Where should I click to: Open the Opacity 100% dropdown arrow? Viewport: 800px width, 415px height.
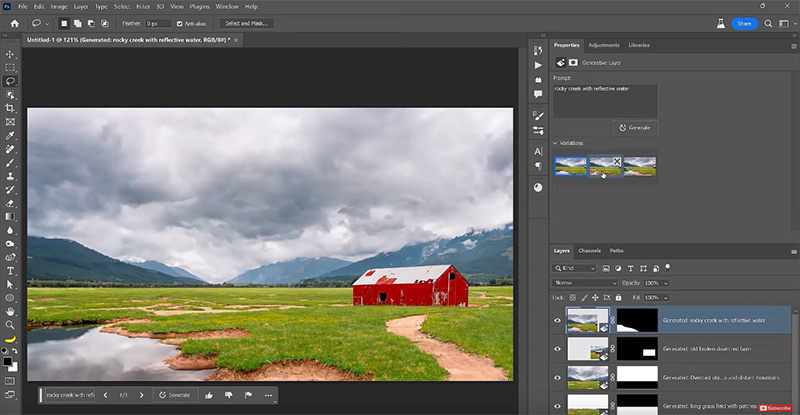click(x=666, y=283)
